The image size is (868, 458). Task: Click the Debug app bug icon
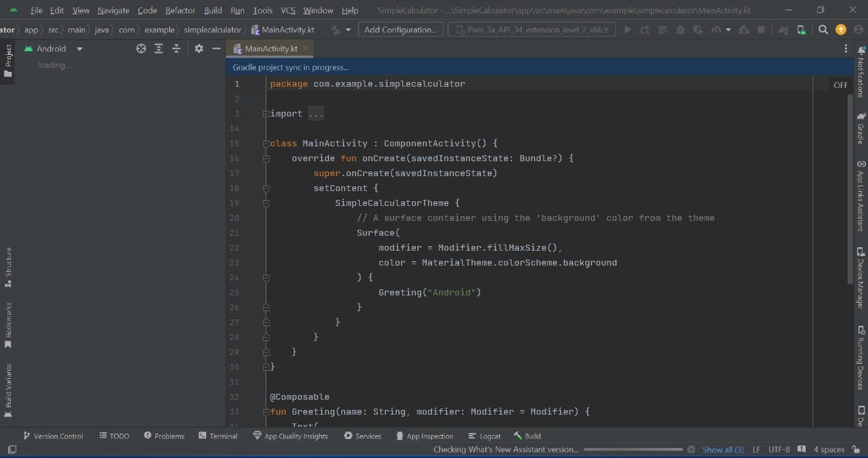pos(681,30)
